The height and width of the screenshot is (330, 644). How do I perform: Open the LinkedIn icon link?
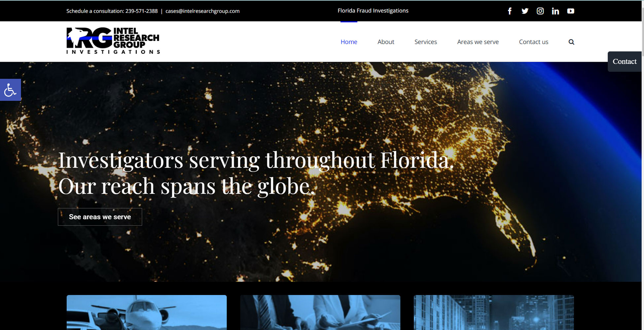coord(555,11)
